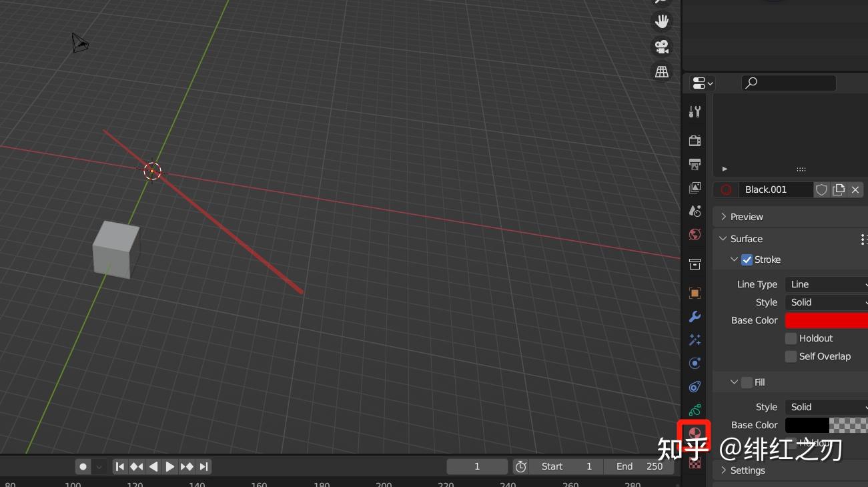The height and width of the screenshot is (487, 868).
Task: Toggle orthographic view with grid icon
Action: pyautogui.click(x=661, y=71)
